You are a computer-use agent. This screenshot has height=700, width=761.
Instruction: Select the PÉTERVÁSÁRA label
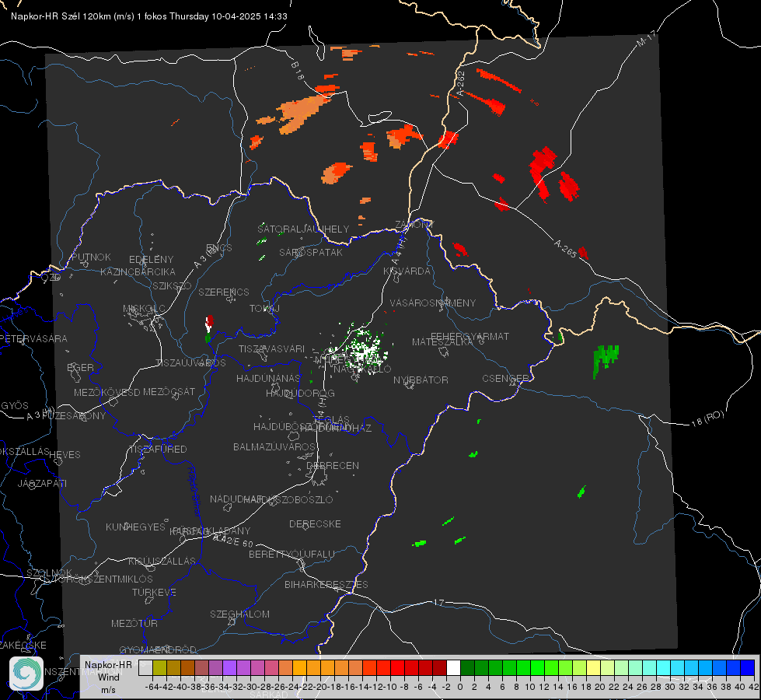point(34,338)
